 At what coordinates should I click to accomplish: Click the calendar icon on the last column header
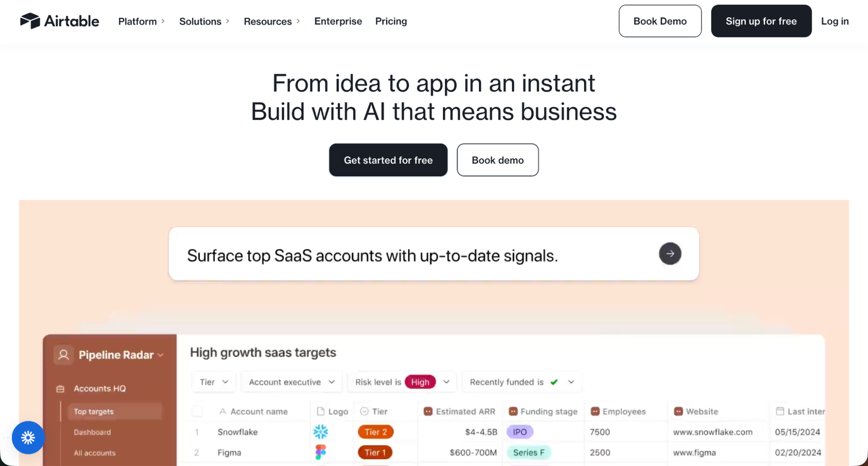coord(780,411)
